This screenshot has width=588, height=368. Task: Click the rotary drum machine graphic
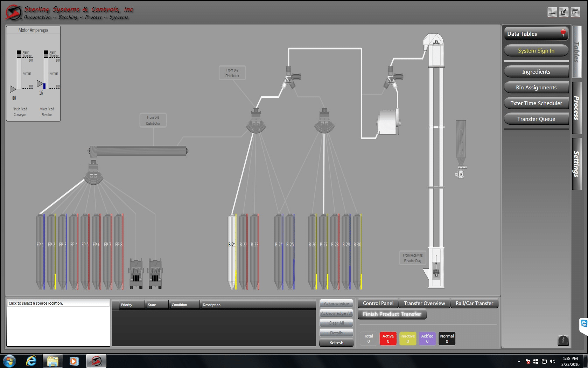[x=388, y=123]
